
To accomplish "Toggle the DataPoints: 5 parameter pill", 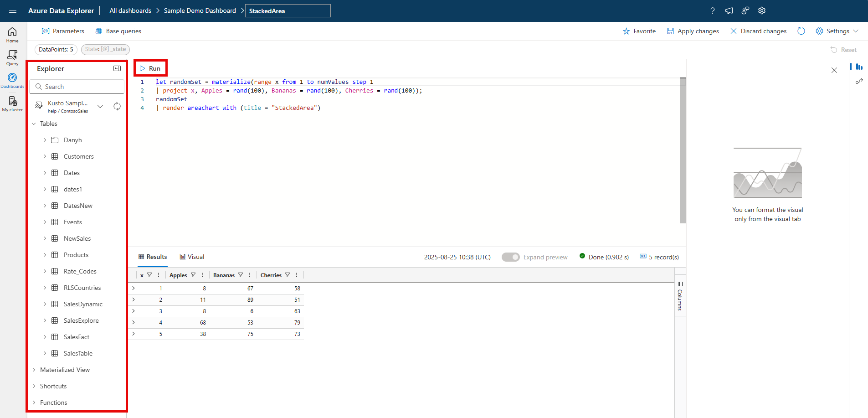I will coord(56,49).
